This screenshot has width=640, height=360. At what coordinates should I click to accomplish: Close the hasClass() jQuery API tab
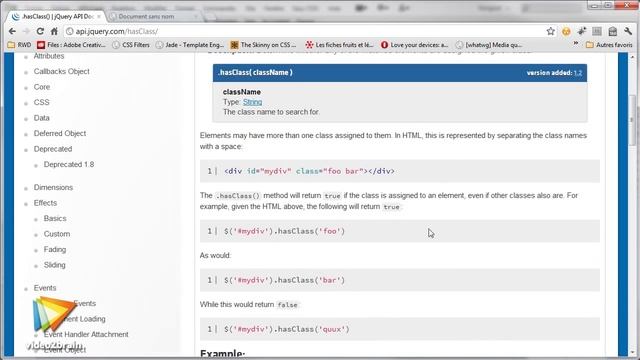[x=99, y=16]
